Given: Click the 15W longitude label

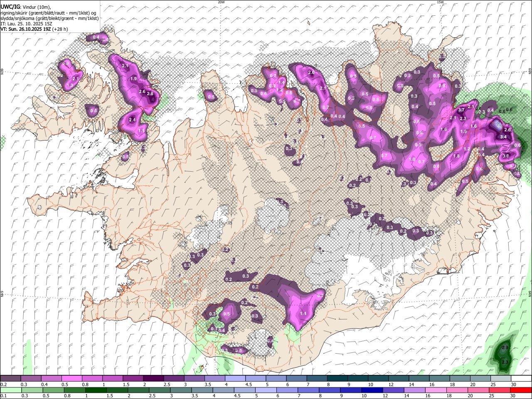Looking at the screenshot, I should [440, 2].
